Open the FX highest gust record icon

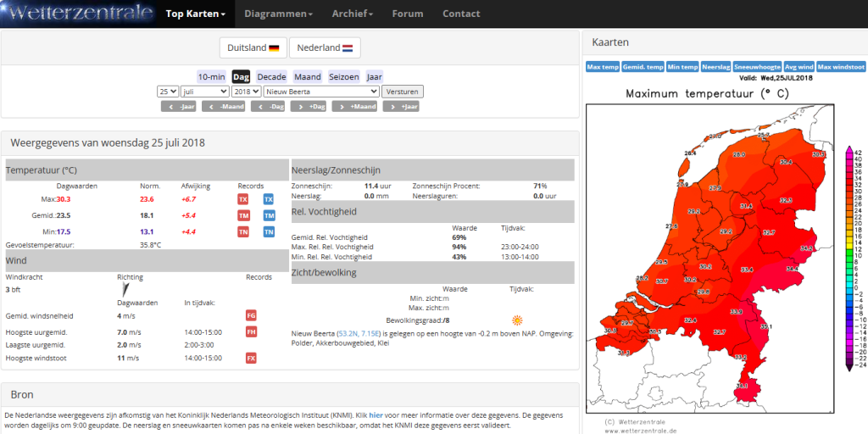(x=251, y=359)
